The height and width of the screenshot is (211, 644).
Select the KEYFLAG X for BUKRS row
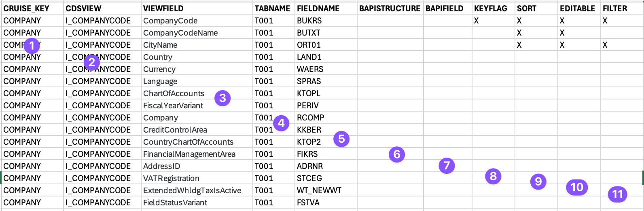coord(476,21)
